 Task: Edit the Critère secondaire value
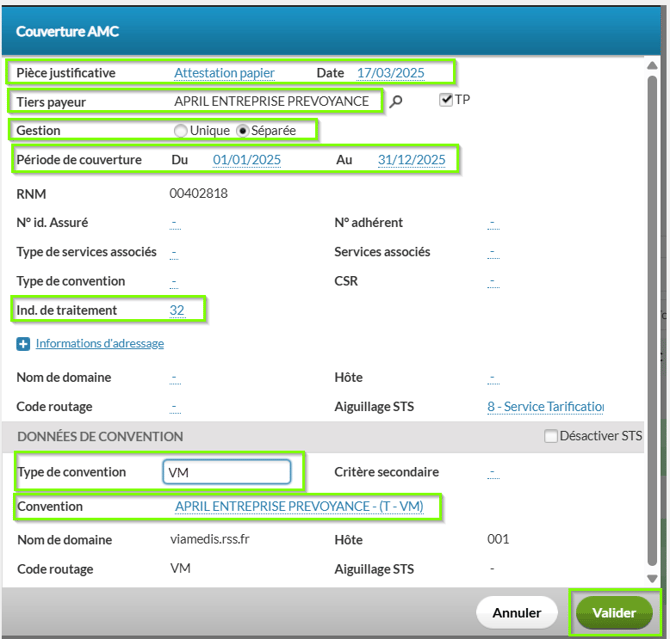click(x=493, y=473)
